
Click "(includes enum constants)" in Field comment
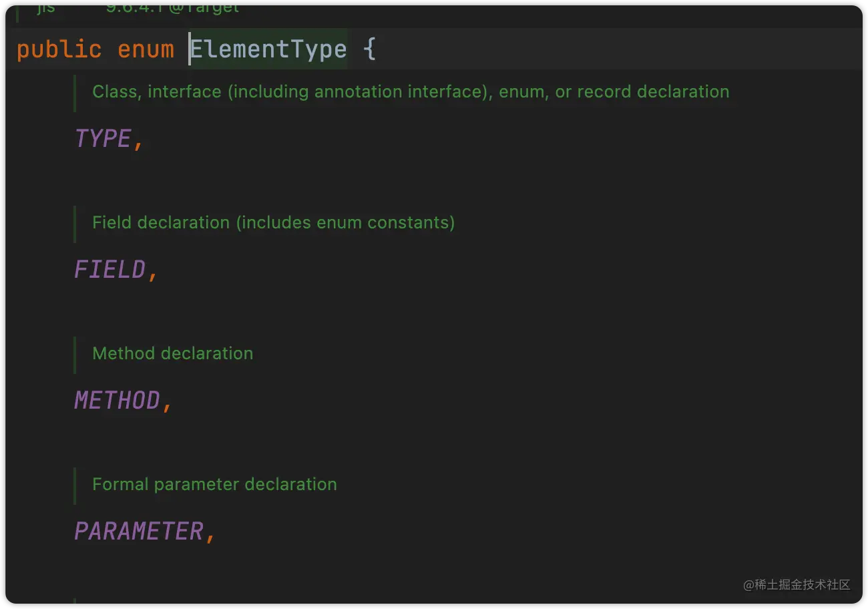pos(345,222)
